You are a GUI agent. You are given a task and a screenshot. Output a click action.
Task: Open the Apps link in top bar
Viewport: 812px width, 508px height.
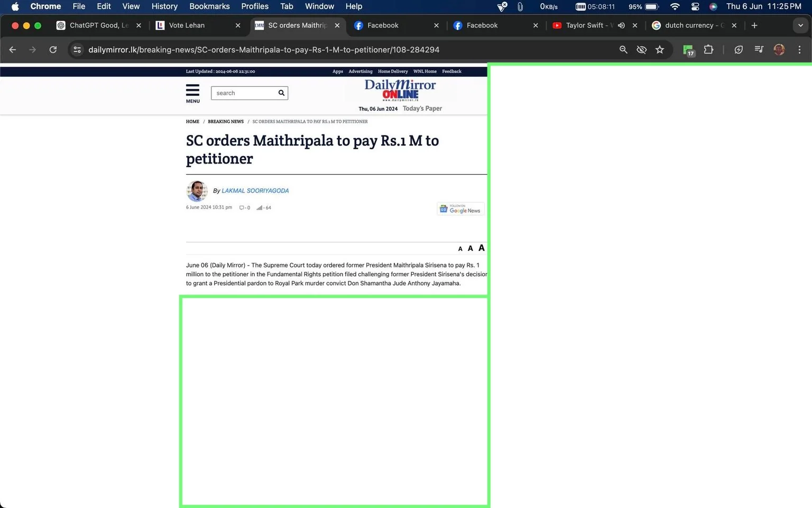coord(338,71)
